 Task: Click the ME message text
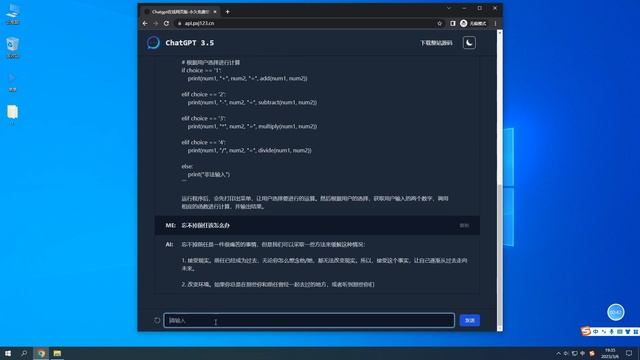[x=205, y=225]
